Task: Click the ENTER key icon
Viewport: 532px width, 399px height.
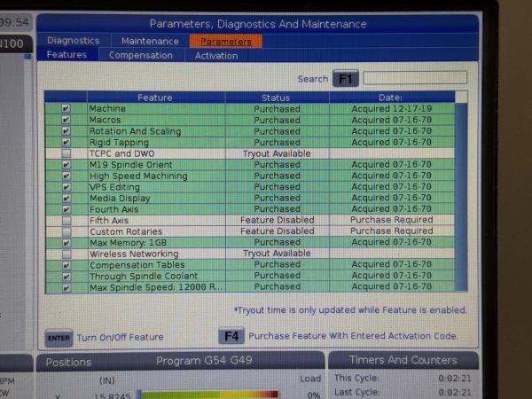Action: pyautogui.click(x=59, y=338)
